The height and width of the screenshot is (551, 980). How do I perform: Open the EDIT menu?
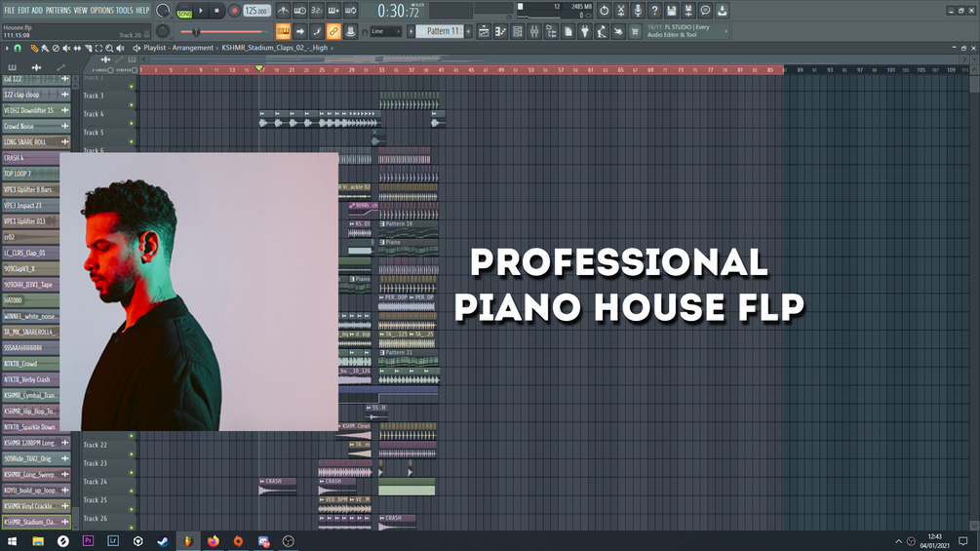23,11
